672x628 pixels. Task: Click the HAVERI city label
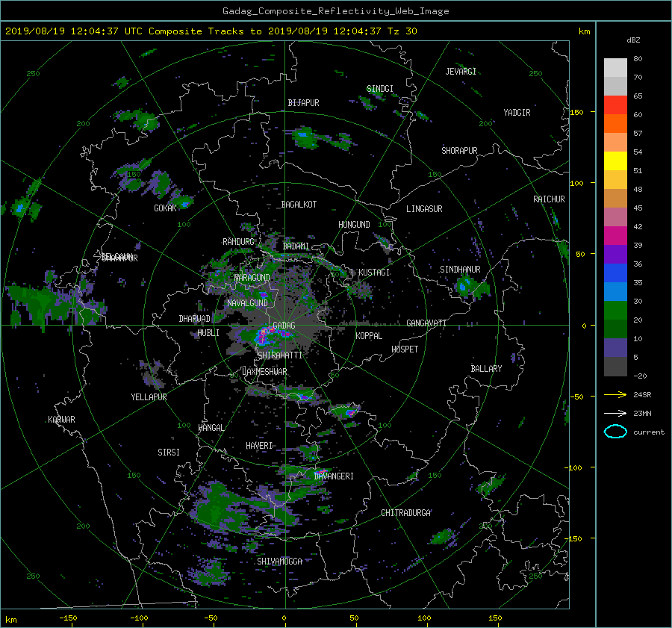pos(259,446)
